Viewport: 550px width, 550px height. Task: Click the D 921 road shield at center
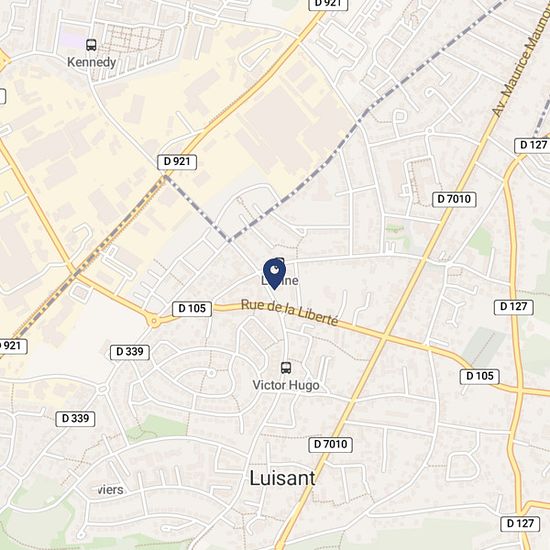point(177,162)
